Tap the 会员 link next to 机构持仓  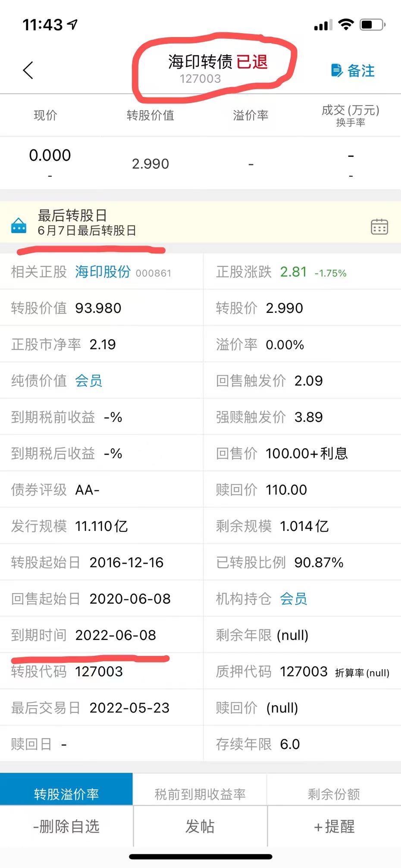[x=293, y=599]
